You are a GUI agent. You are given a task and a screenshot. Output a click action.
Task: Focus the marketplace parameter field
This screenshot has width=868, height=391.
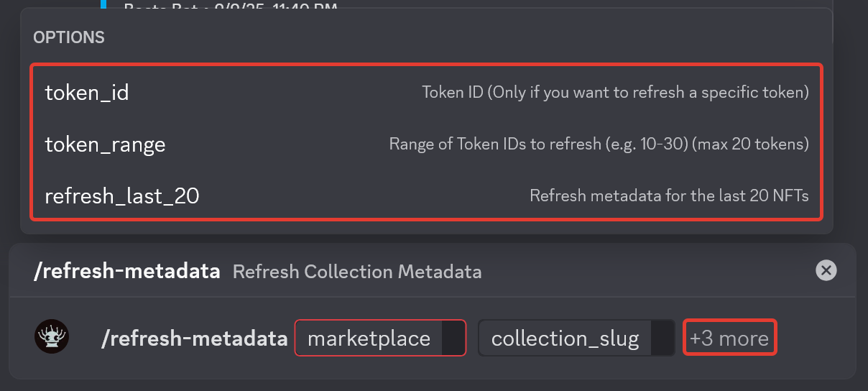click(369, 338)
